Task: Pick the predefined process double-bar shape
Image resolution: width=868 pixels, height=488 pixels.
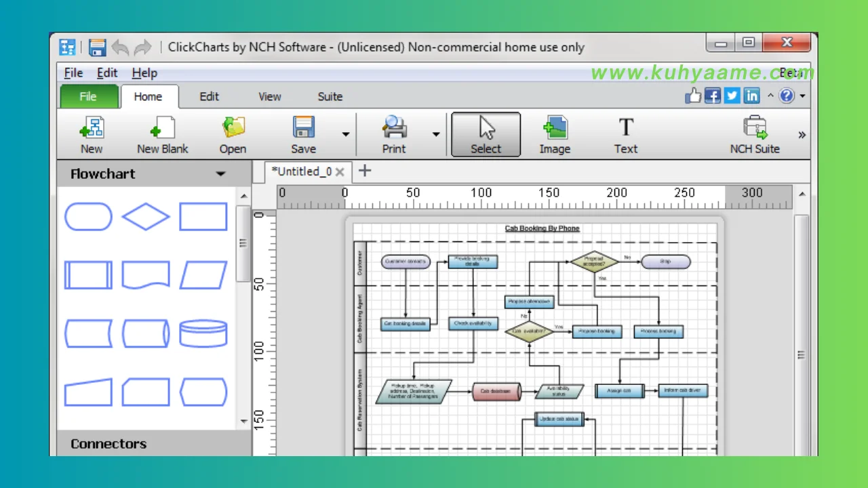Action: coord(88,275)
